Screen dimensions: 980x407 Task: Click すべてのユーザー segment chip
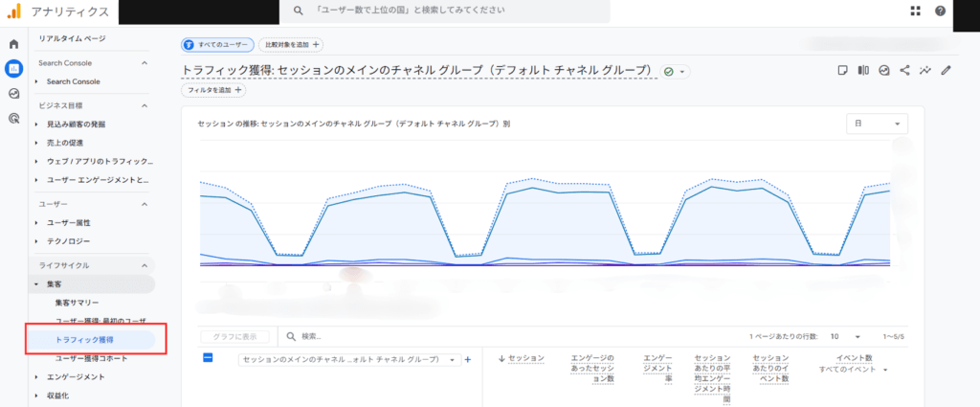click(x=218, y=44)
